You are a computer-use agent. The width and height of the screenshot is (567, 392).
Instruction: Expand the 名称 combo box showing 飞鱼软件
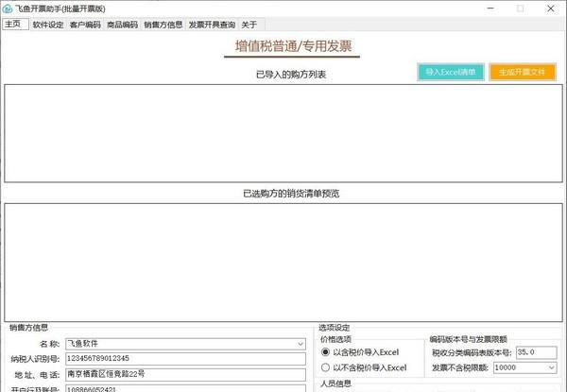301,344
